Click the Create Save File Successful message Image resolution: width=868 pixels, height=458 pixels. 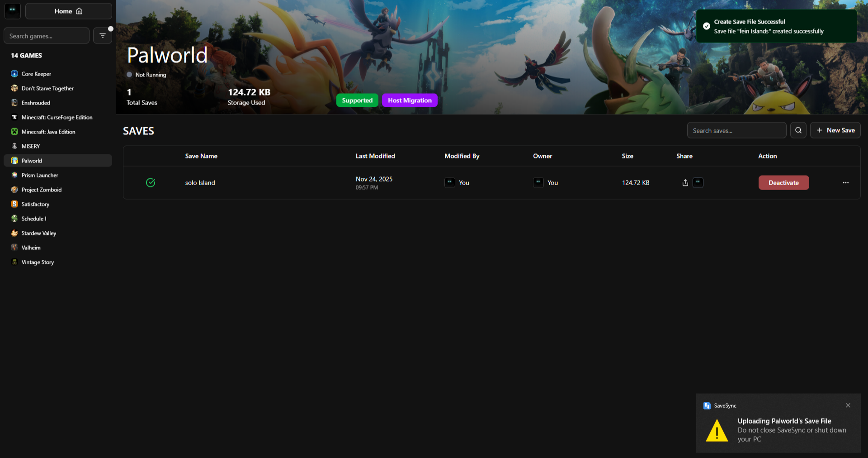(x=750, y=22)
